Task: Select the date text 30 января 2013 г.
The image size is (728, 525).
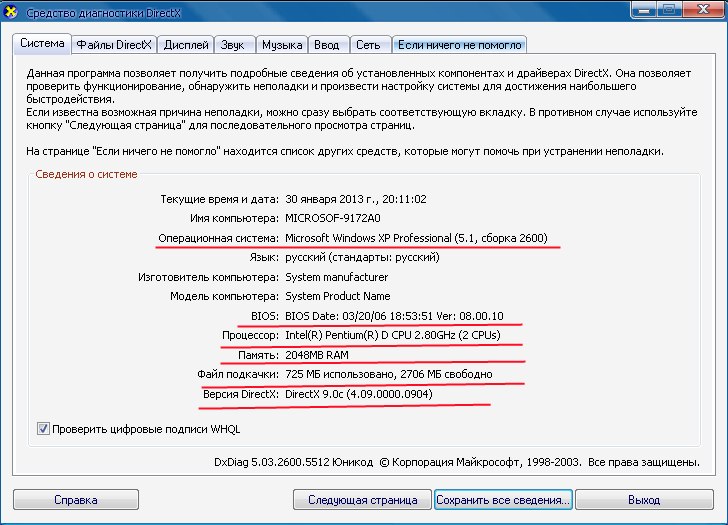Action: [x=330, y=199]
